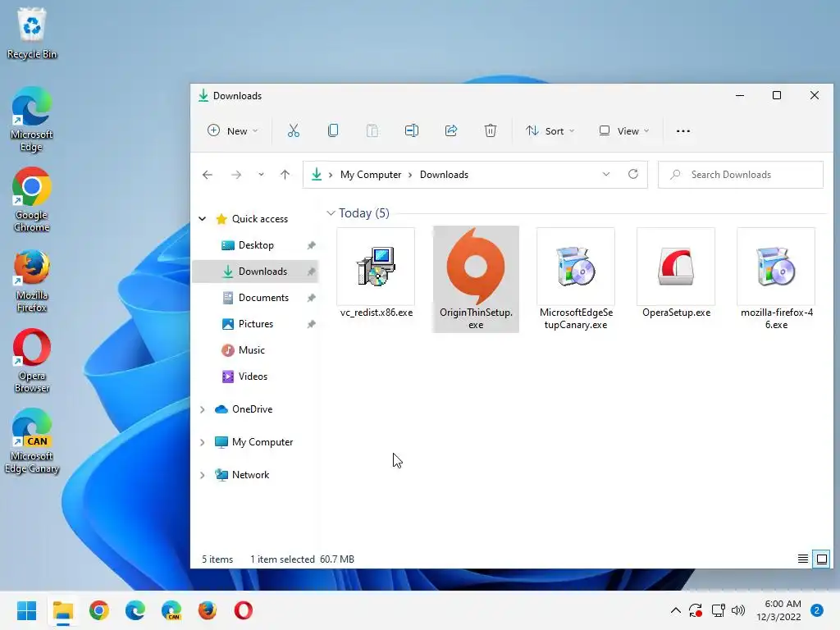Open clock showing 6:00 AM 12/3/2022
This screenshot has height=630, width=840.
(x=779, y=610)
